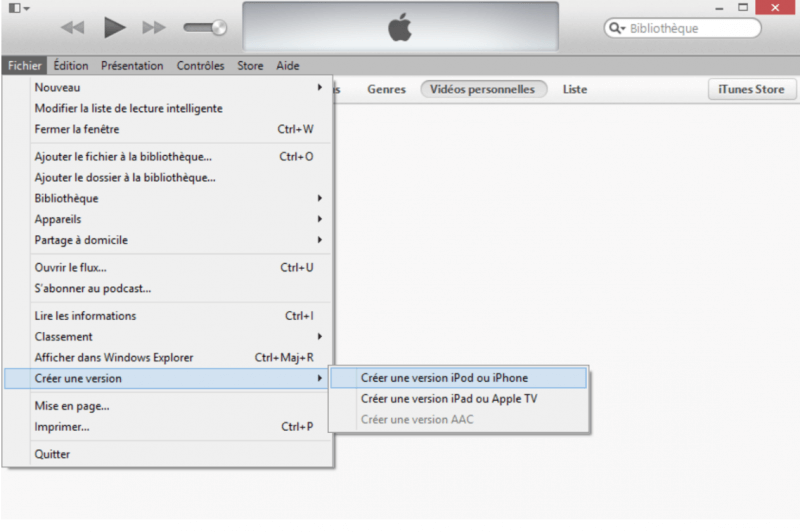This screenshot has height=532, width=800.
Task: Select Fermer la fenêtre
Action: pos(167,129)
